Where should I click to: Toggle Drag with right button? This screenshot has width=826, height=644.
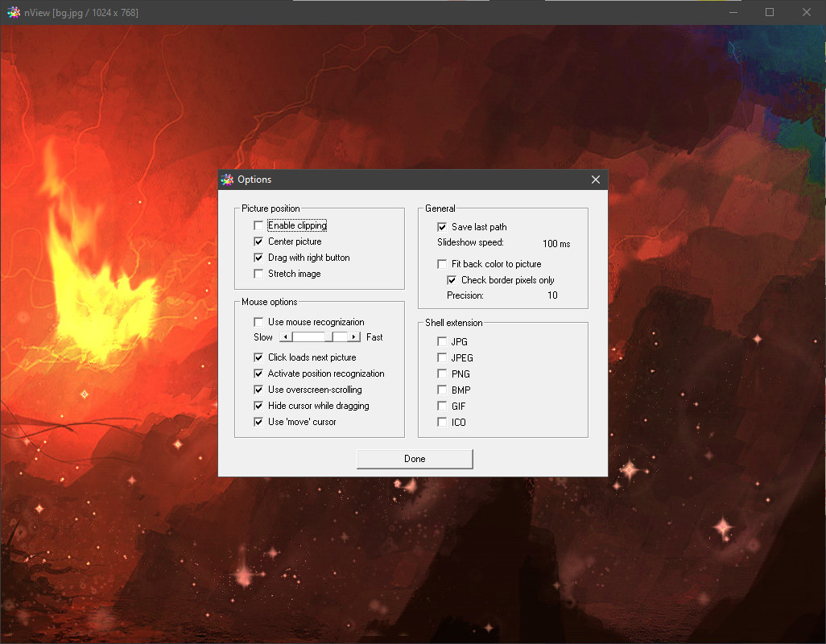coord(258,258)
